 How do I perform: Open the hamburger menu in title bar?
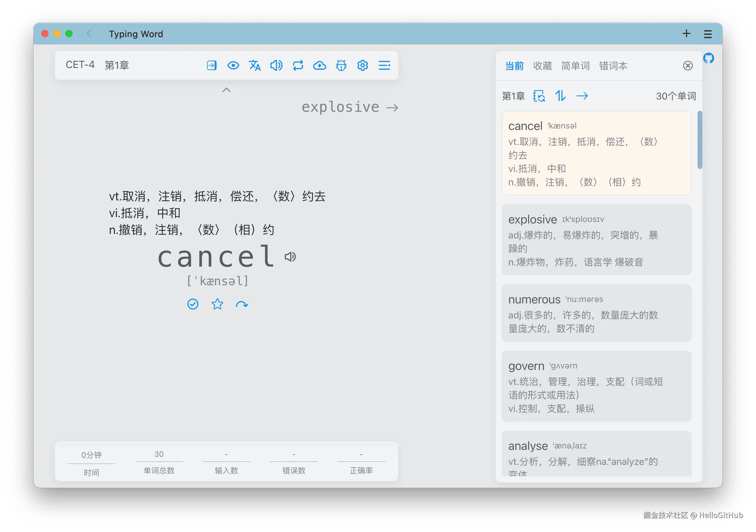[x=708, y=34]
